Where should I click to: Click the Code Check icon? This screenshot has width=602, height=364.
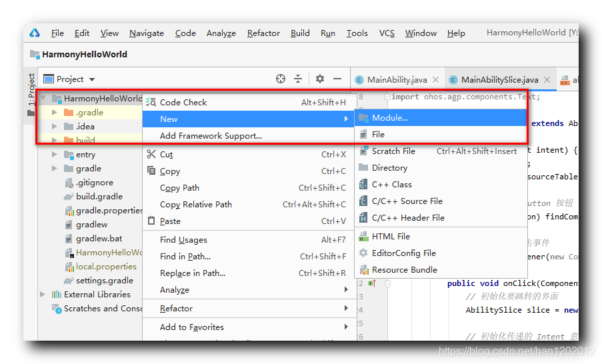click(151, 102)
